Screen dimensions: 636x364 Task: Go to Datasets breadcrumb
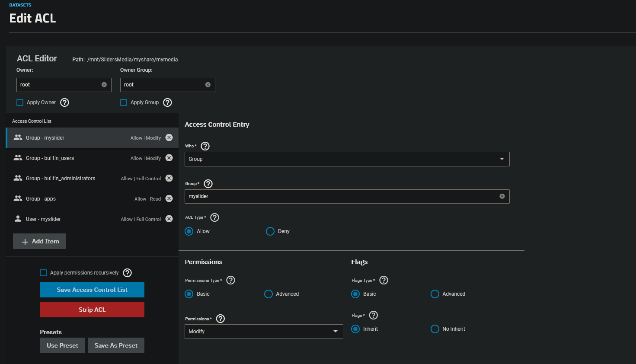[x=20, y=5]
